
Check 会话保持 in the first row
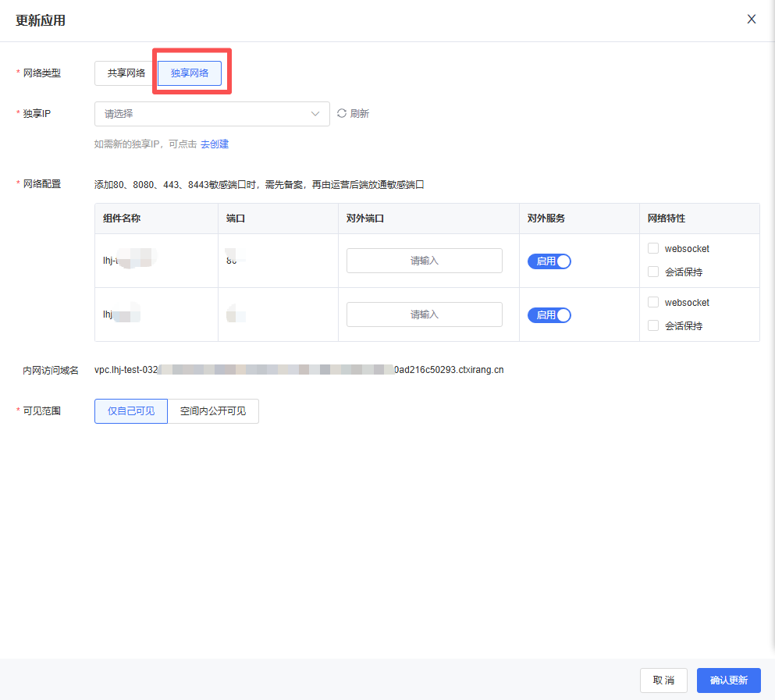coord(653,272)
